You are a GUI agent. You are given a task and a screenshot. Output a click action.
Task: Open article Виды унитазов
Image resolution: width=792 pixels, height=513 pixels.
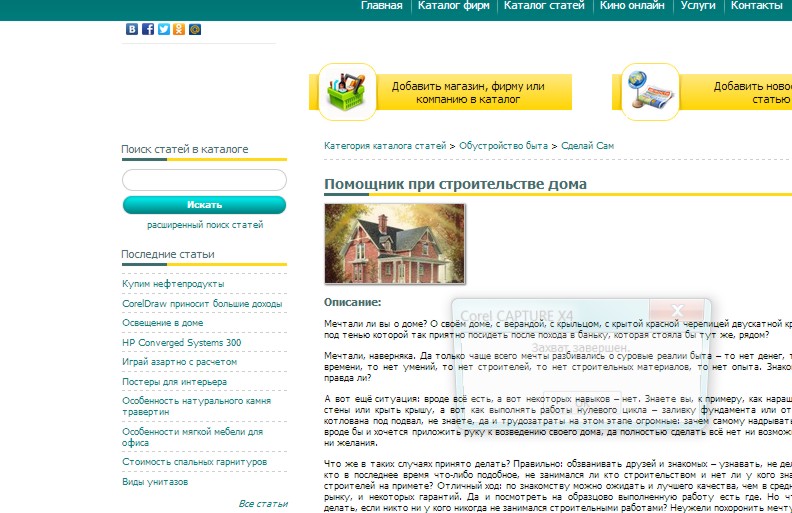tap(155, 482)
